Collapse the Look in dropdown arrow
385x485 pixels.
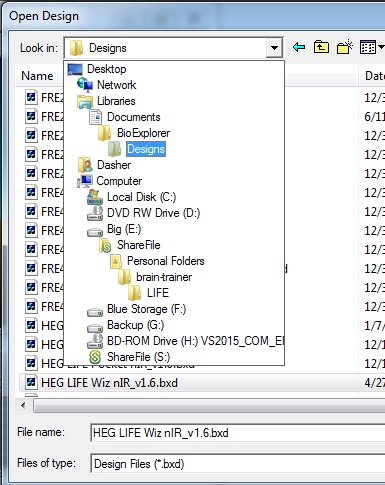[274, 48]
